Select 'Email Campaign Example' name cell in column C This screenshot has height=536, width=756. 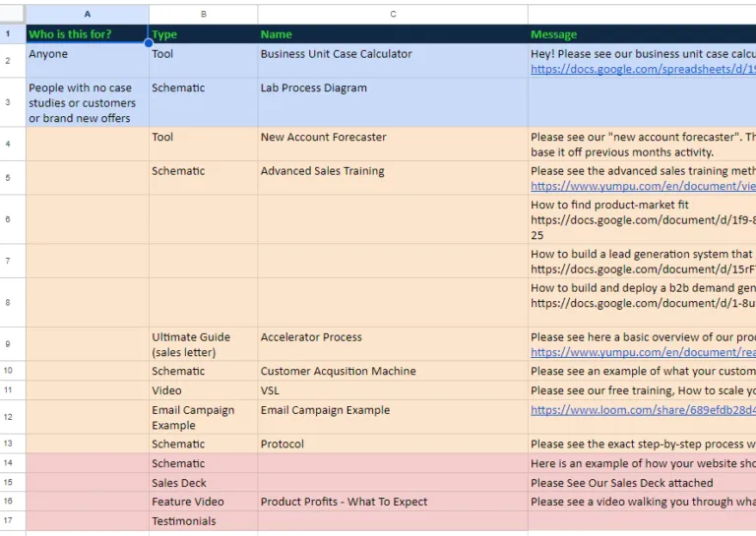(x=393, y=417)
